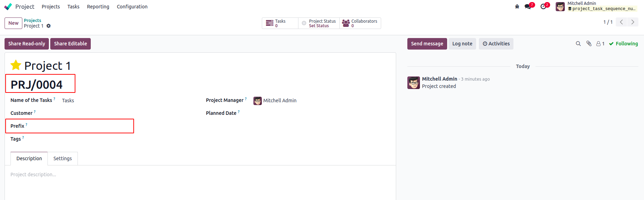Click the Project app logo icon
Screen dimensions: 644x200
click(x=8, y=7)
